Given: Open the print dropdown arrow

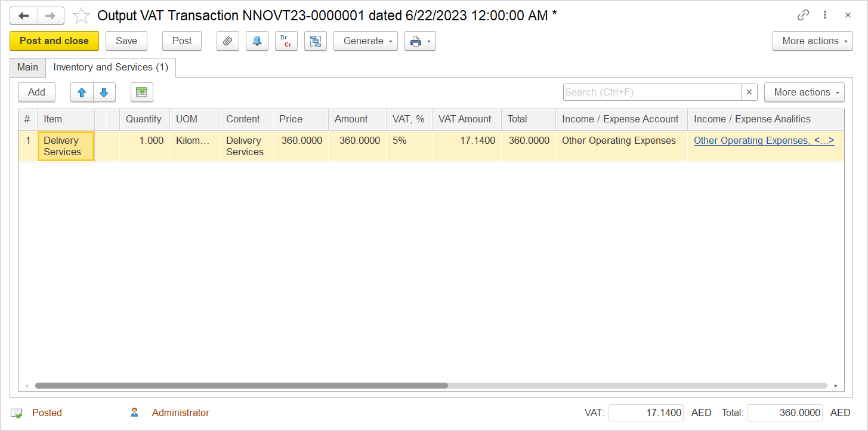Looking at the screenshot, I should click(428, 41).
